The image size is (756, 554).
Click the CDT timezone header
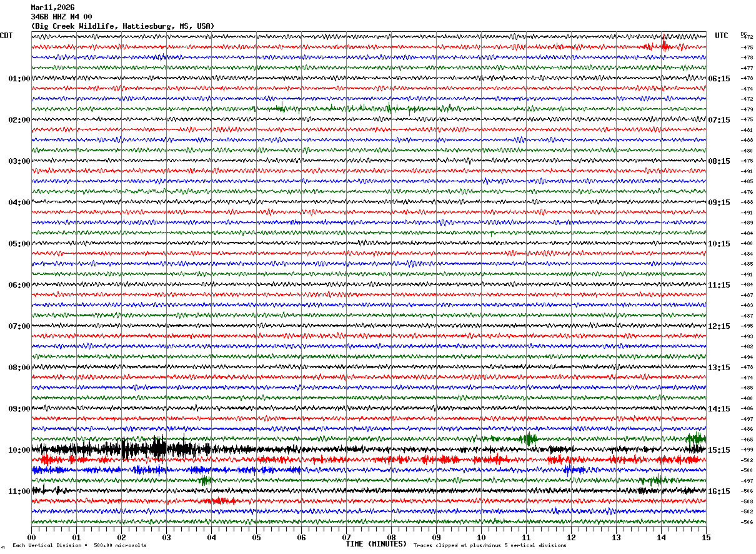(x=6, y=36)
